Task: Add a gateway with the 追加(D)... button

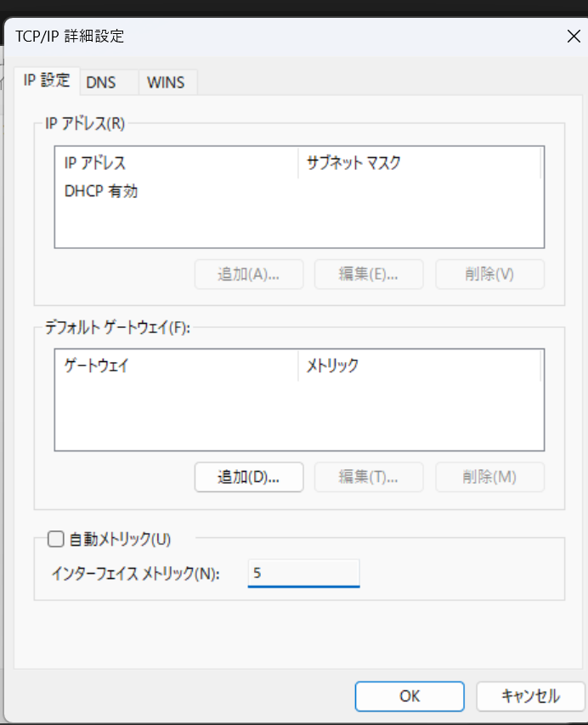Action: [x=249, y=477]
